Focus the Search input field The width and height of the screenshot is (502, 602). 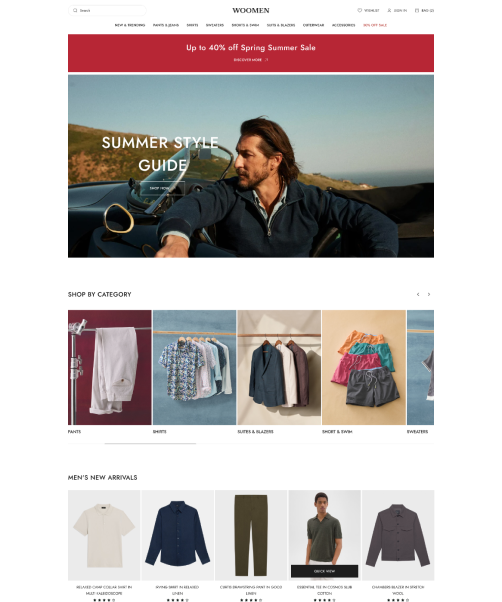click(107, 10)
